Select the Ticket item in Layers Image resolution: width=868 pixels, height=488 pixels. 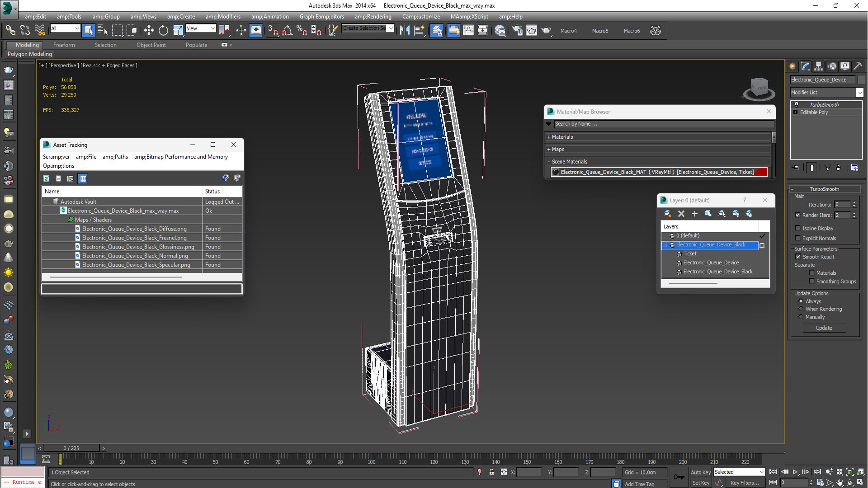690,254
